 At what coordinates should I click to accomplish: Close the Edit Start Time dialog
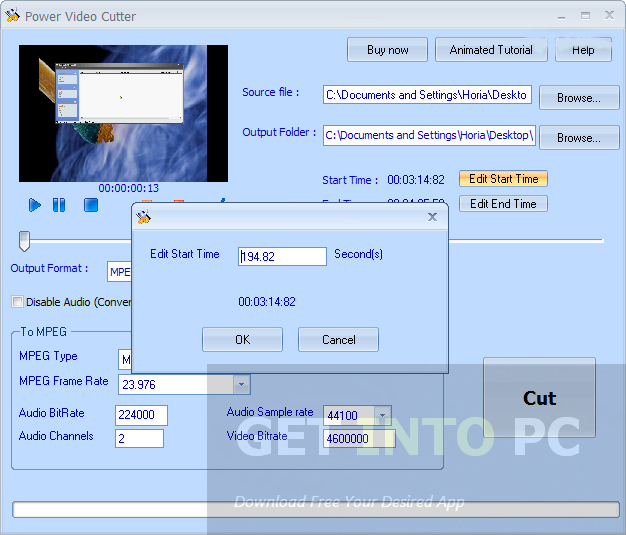pos(432,217)
